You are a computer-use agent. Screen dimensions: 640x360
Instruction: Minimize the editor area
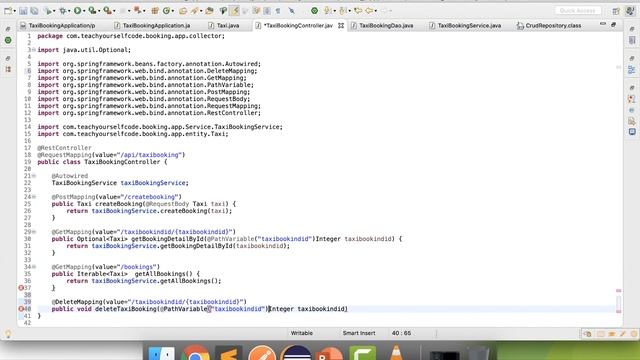point(603,24)
